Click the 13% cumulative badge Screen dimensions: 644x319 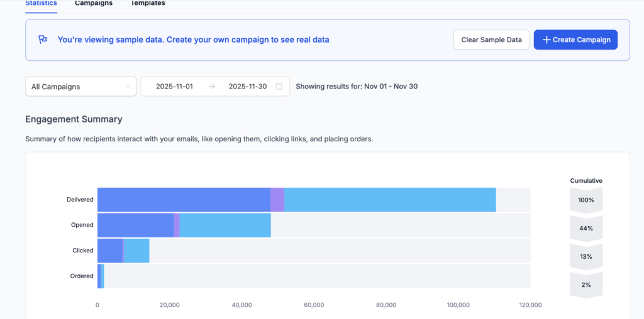point(586,257)
